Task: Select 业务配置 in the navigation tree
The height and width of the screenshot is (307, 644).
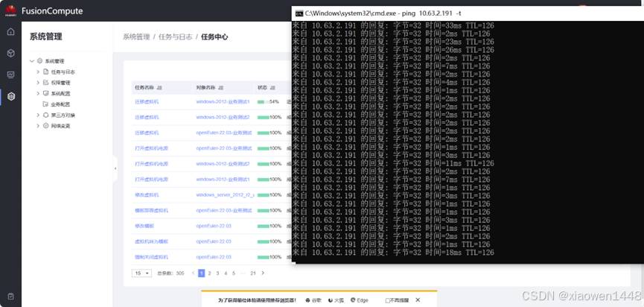Action: coord(60,104)
